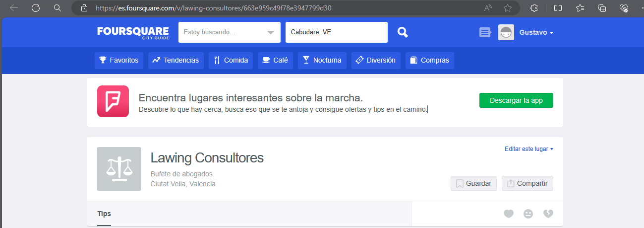644x228 pixels.
Task: Click the Lawing Consultores scales icon
Action: pos(119,169)
